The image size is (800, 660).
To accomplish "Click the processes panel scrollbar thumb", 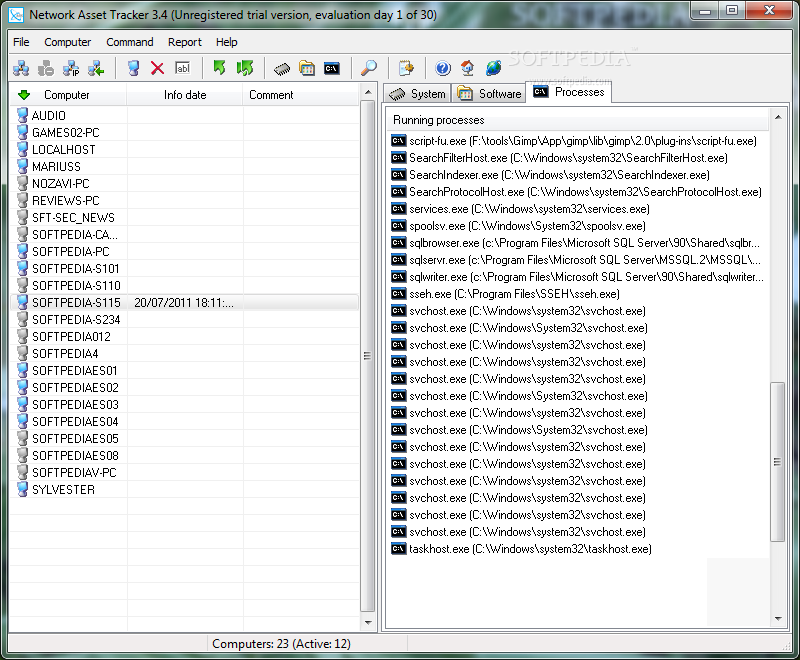I will click(x=778, y=462).
